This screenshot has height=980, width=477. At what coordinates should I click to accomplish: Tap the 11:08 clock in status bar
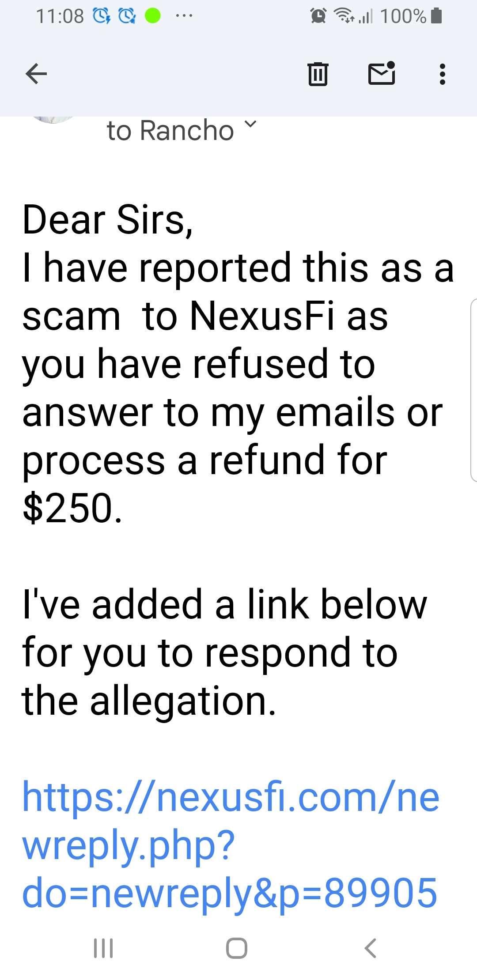(x=60, y=16)
